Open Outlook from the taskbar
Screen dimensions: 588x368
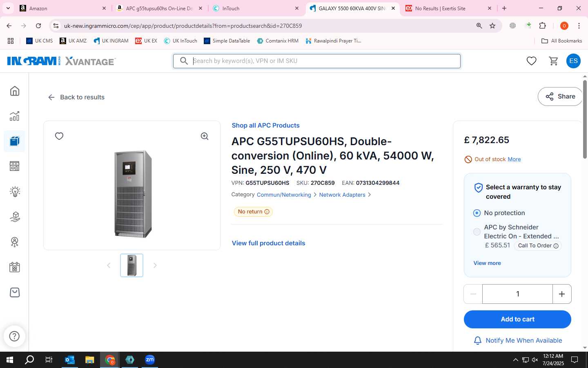pos(70,360)
